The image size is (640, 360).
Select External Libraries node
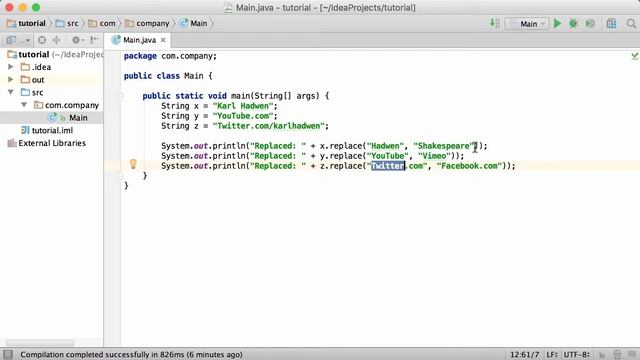[51, 143]
